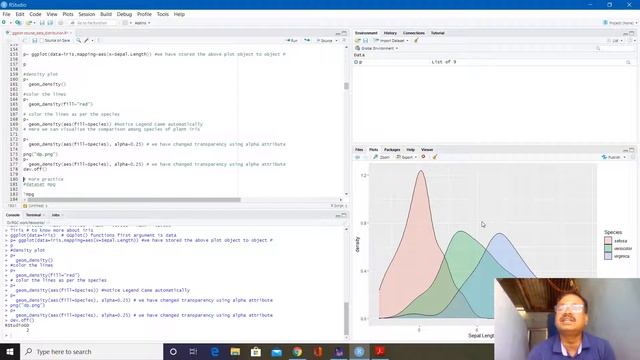Screen dimensions: 640x360
Task: Open File Explorer from the taskbar
Action: click(235, 351)
